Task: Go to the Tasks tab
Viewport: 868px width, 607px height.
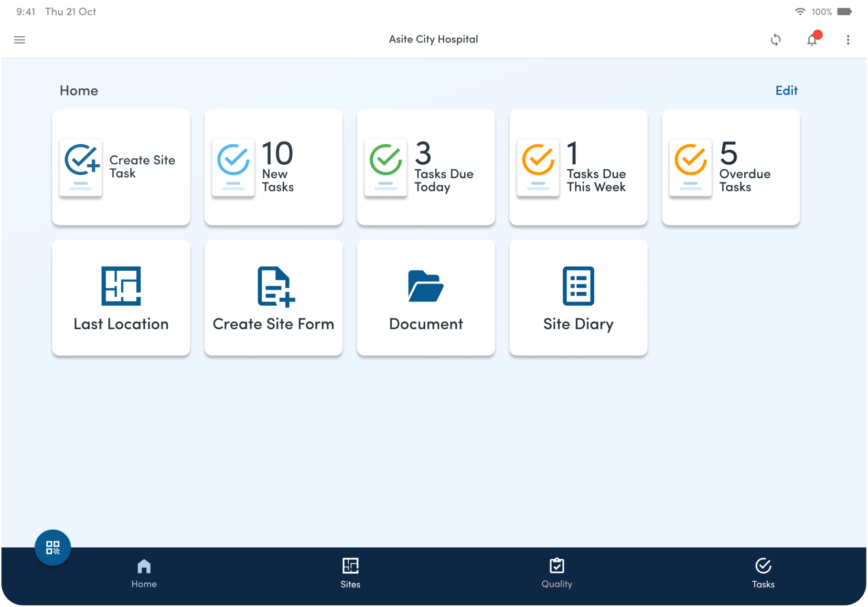Action: [x=763, y=573]
